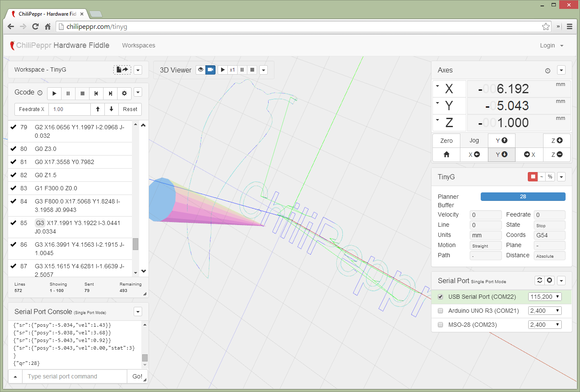Expand the Axes panel dropdown menu
580x392 pixels.
pos(561,70)
